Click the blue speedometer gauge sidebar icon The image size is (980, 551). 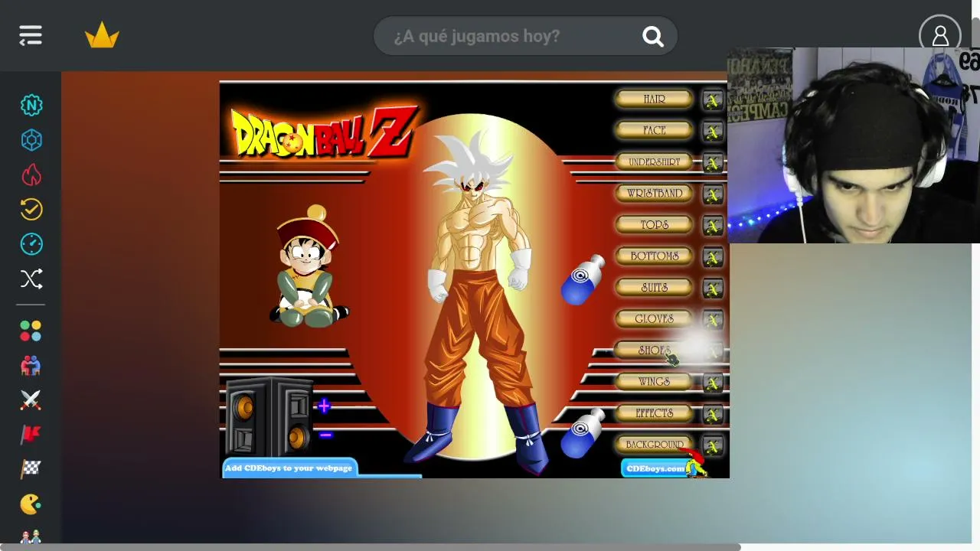click(31, 244)
